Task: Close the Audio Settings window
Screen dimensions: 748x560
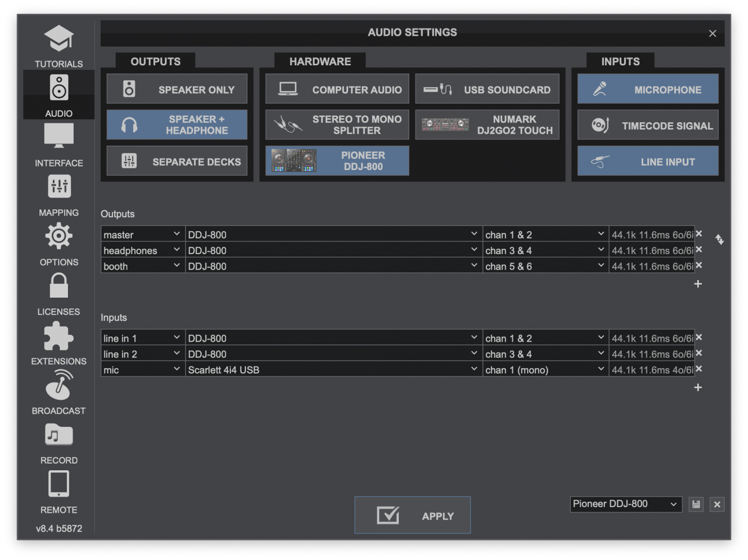Action: tap(712, 33)
